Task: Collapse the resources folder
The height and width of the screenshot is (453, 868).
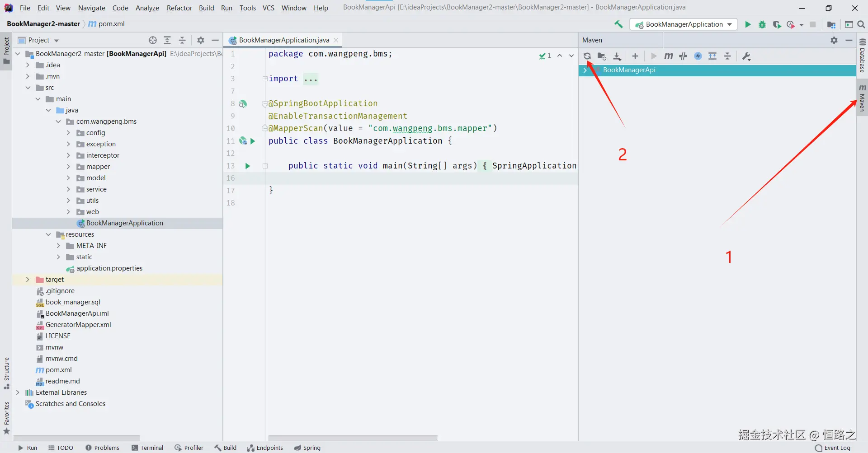Action: click(48, 234)
